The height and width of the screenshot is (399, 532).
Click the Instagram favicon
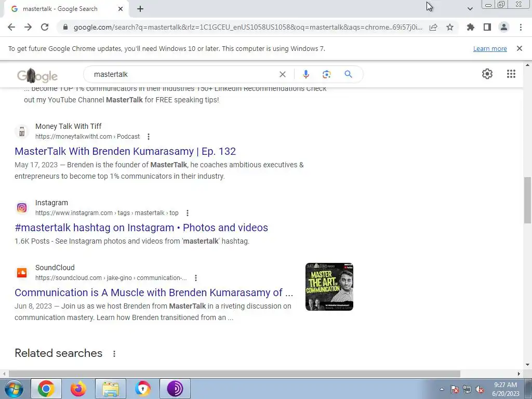22,208
